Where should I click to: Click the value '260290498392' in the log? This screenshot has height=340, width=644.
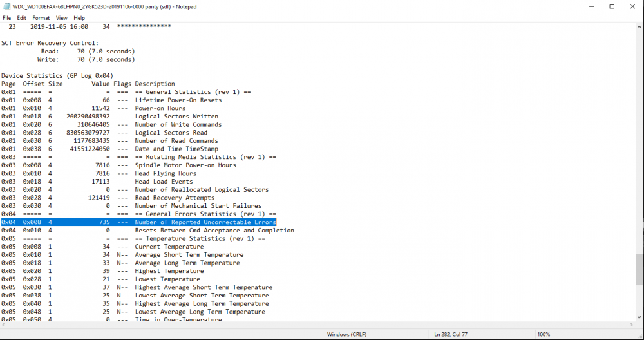coord(88,116)
